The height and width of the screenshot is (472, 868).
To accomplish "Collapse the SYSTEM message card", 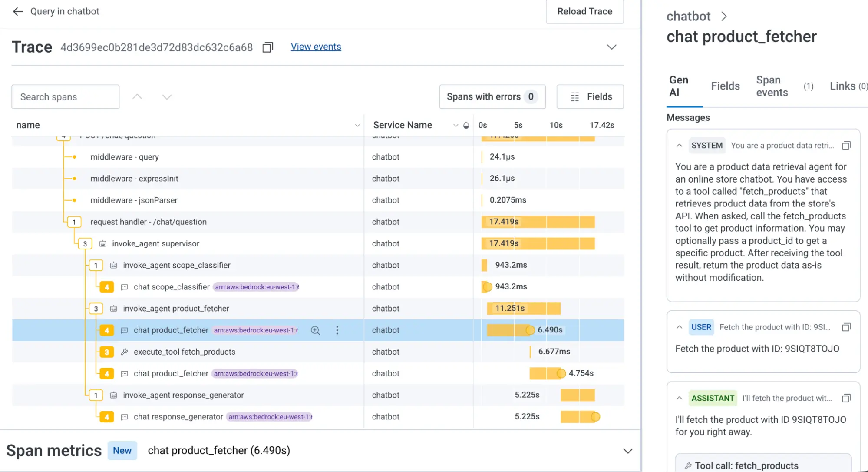I will [679, 145].
